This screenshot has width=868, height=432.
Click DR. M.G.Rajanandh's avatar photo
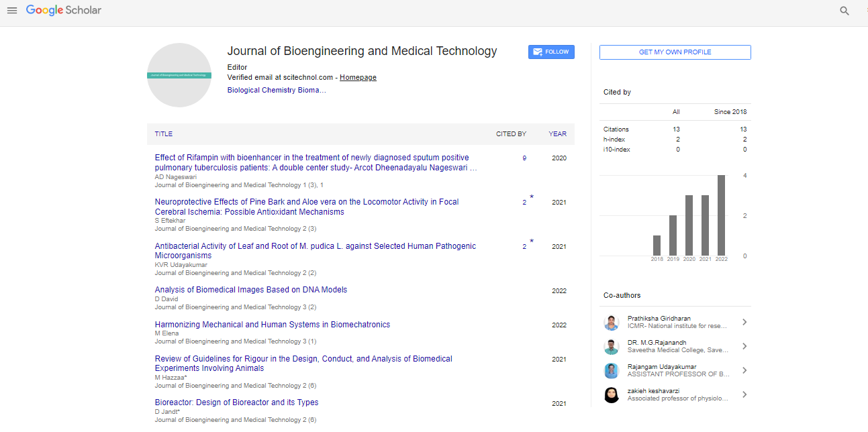pyautogui.click(x=611, y=347)
